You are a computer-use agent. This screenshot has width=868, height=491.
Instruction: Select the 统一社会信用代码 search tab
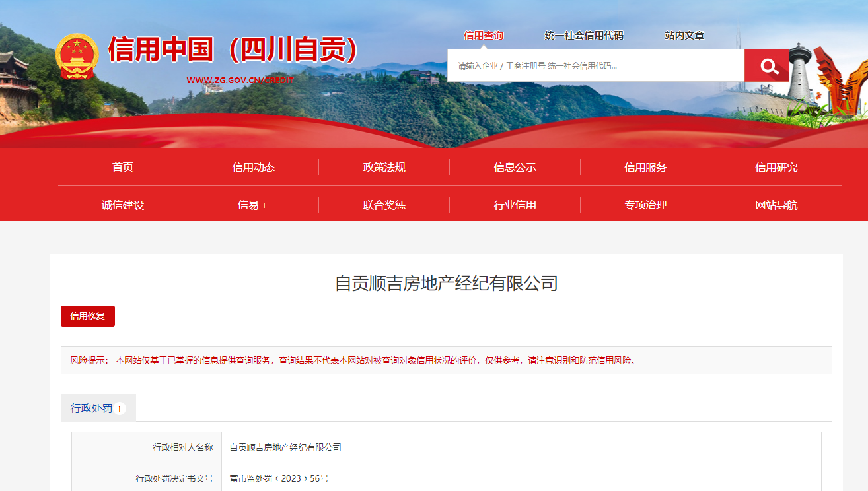click(x=584, y=36)
